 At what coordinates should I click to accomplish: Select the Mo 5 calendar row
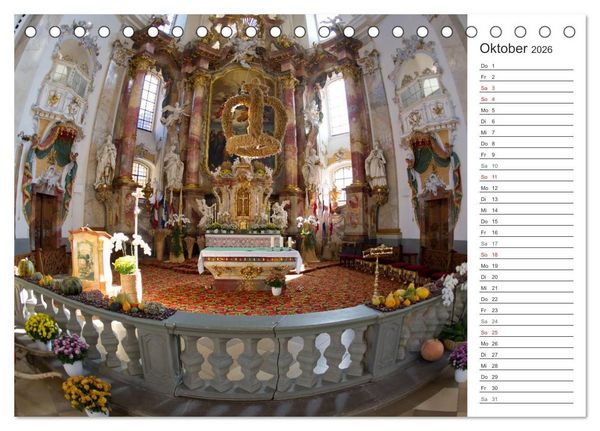(527, 110)
